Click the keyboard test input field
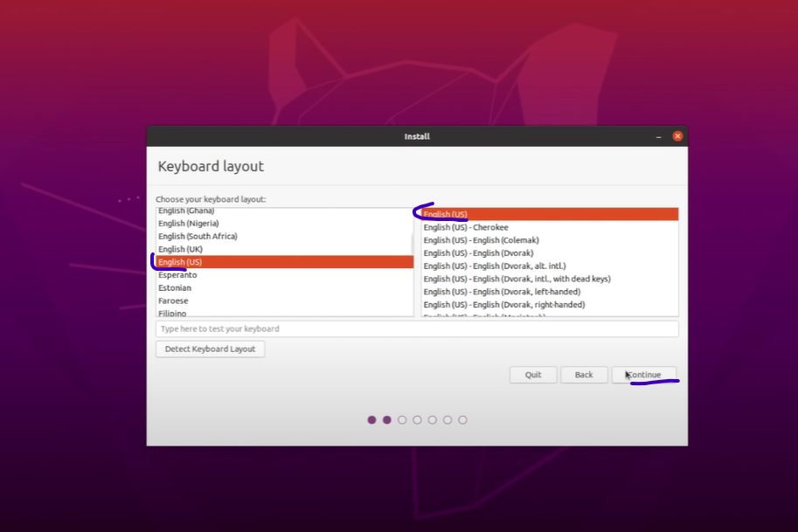798x532 pixels. point(417,328)
